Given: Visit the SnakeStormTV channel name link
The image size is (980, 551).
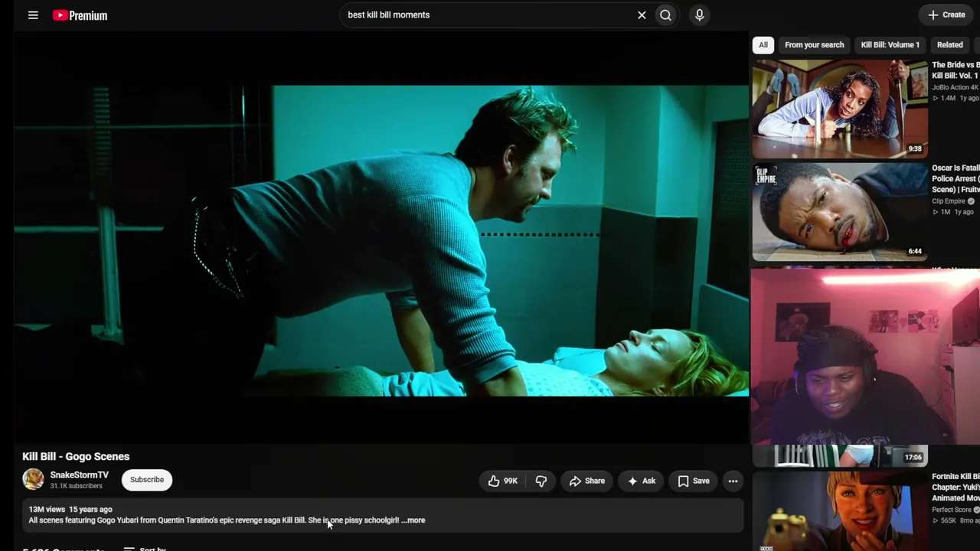Looking at the screenshot, I should (x=80, y=475).
